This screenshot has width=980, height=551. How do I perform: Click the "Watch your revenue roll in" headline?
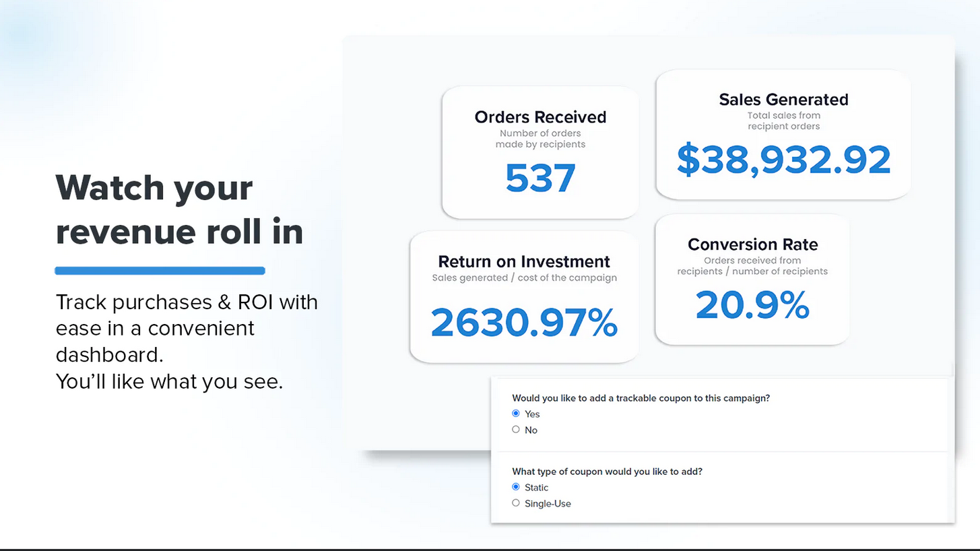pyautogui.click(x=179, y=209)
